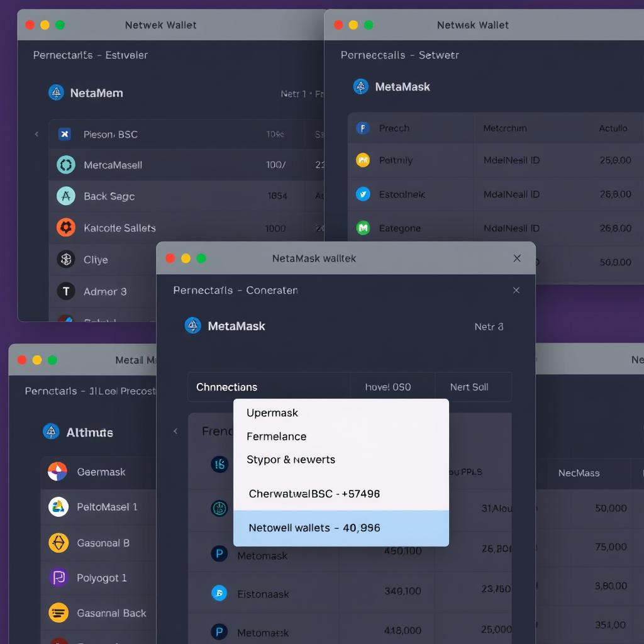Viewport: 644px width, 644px height.
Task: Choose CherwatwelBSC - +57498 entry
Action: (x=341, y=493)
